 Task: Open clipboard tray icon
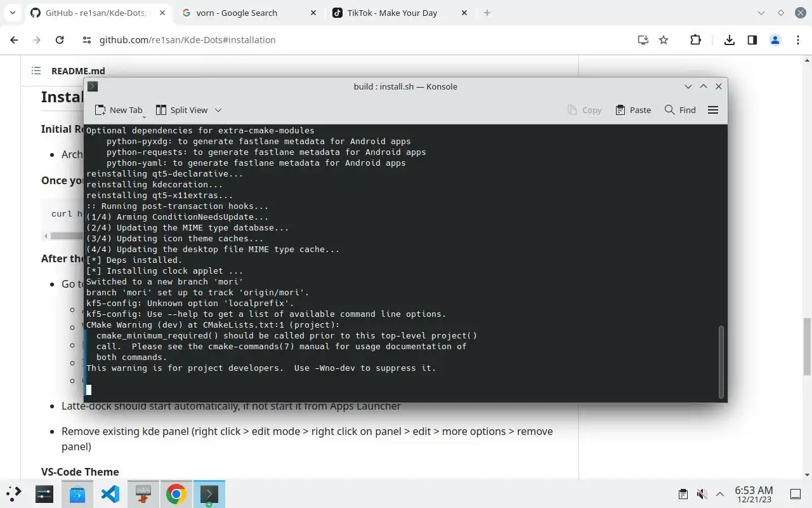[683, 494]
